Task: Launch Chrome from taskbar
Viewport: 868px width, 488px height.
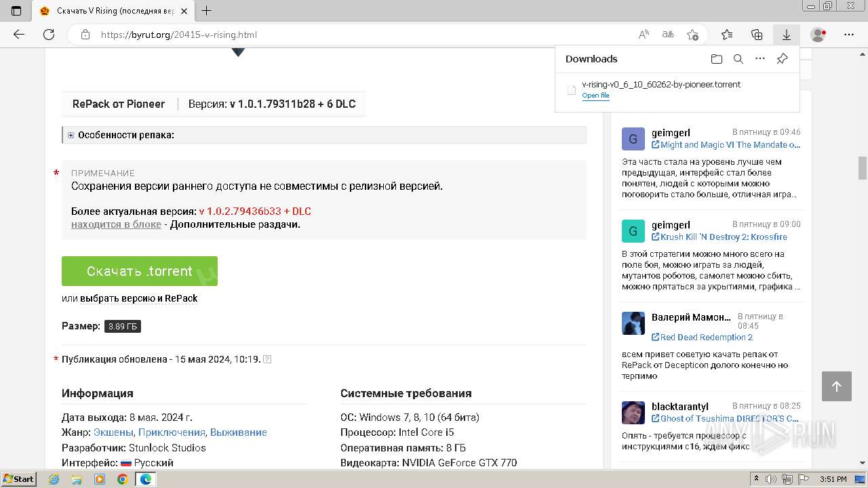Action: pyautogui.click(x=122, y=479)
